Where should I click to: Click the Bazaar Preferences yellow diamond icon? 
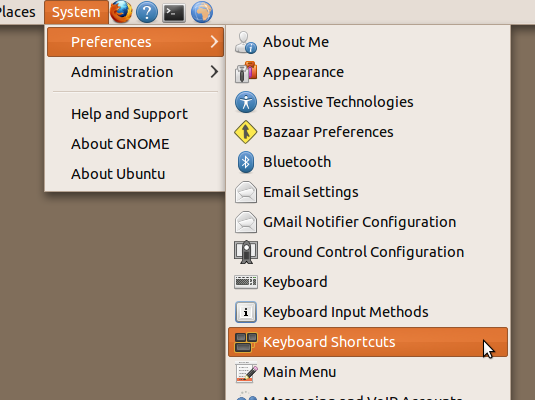246,132
